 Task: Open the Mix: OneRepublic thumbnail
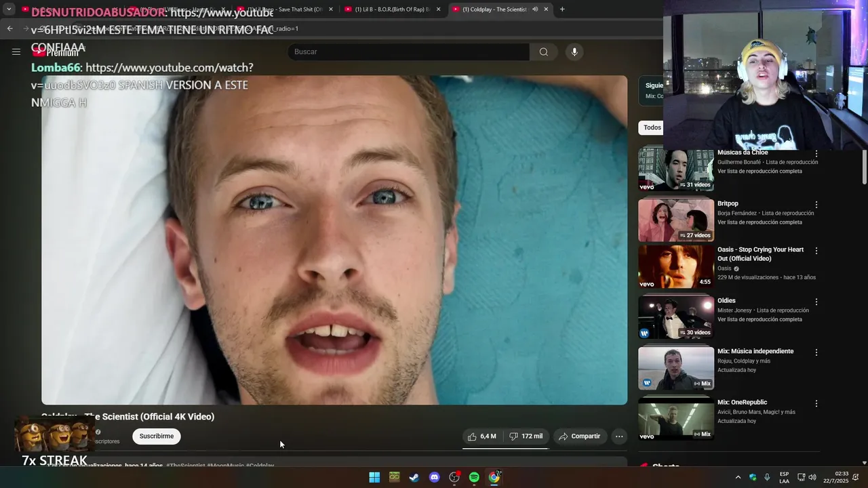click(x=676, y=419)
